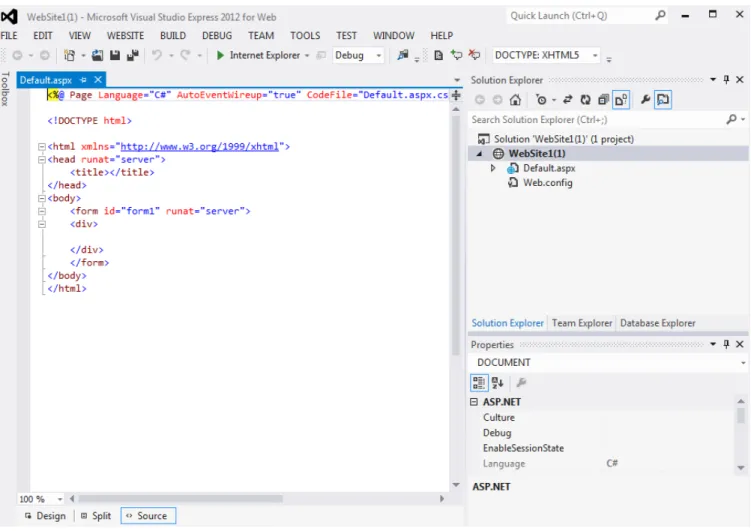
Task: Expand the Default.aspx tree node
Action: click(492, 168)
